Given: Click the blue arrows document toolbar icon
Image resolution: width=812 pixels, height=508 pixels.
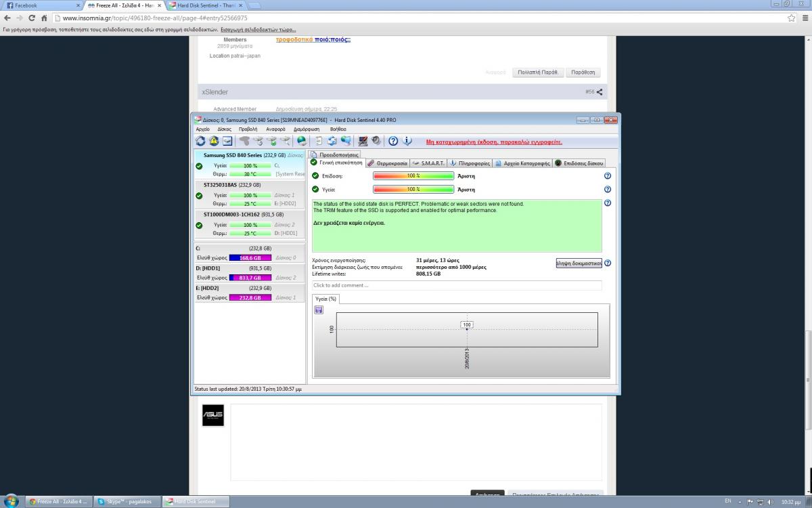Looking at the screenshot, I should pyautogui.click(x=332, y=141).
